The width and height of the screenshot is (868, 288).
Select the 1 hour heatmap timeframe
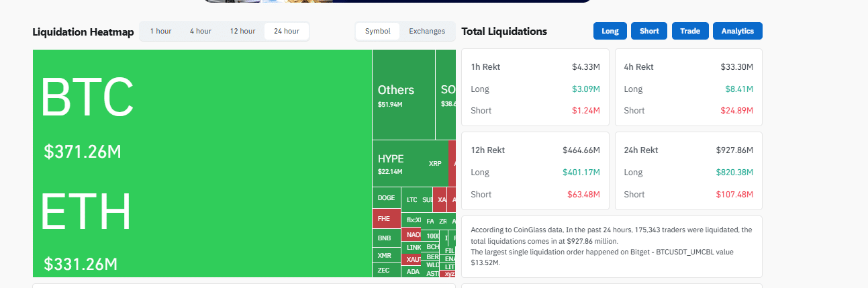160,31
